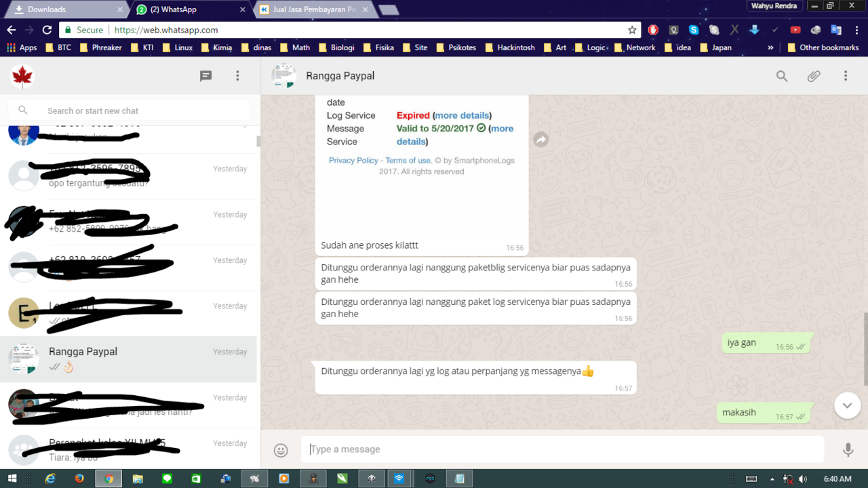
Task: Show hidden bookmarks with double chevron
Action: [770, 47]
